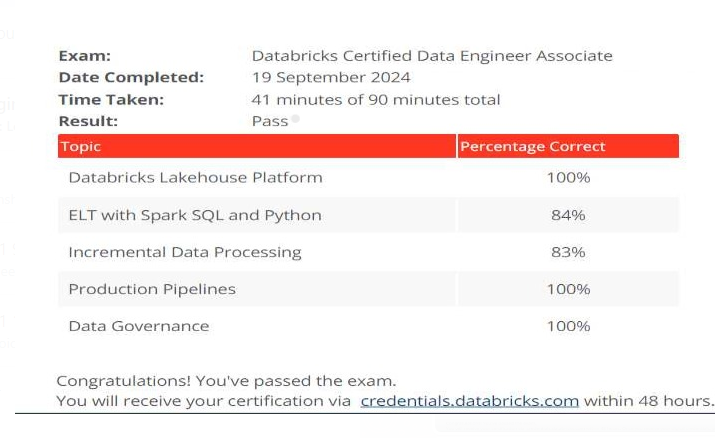
Task: Click the 83% score value
Action: 568,252
